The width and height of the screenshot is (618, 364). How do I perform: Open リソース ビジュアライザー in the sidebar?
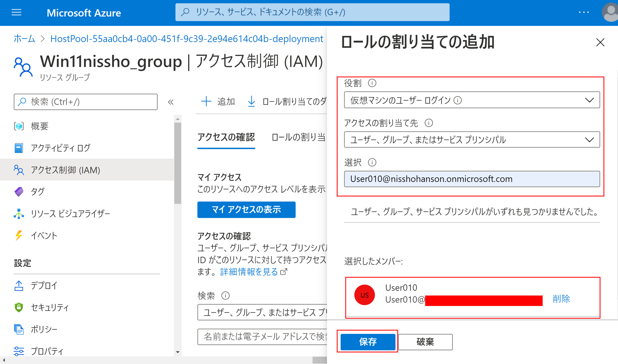coord(70,214)
